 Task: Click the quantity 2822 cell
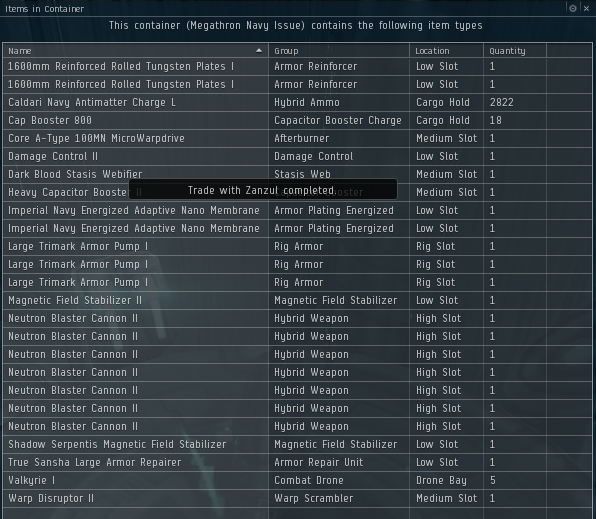tap(515, 102)
